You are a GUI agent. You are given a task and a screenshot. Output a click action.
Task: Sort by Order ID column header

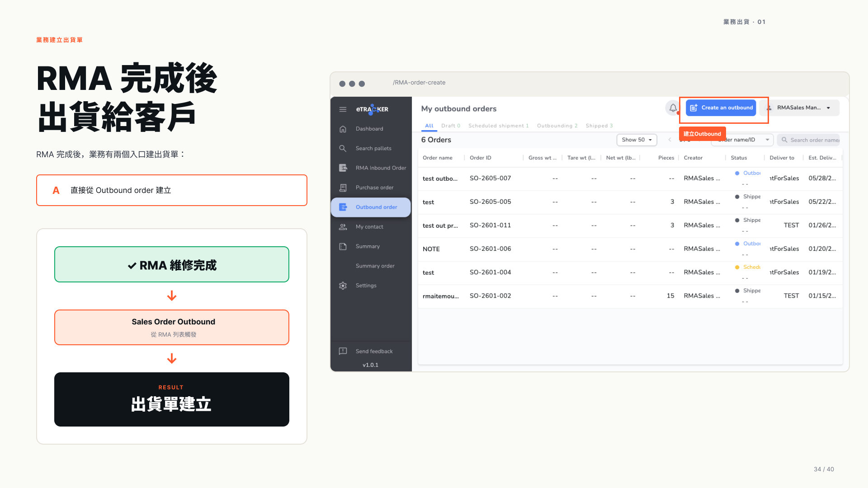click(x=480, y=158)
